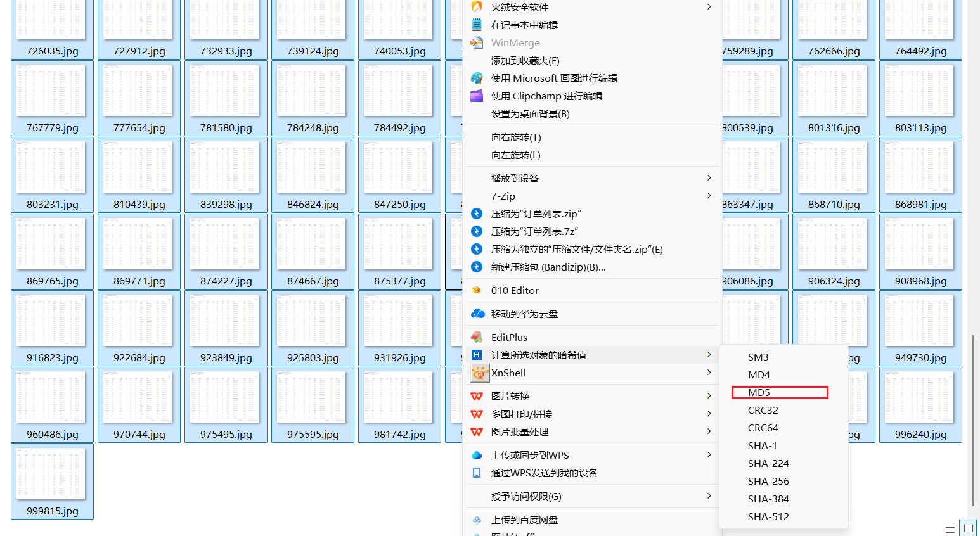Expand the 播放到设备 submenu arrow
The image size is (980, 536).
(x=709, y=178)
